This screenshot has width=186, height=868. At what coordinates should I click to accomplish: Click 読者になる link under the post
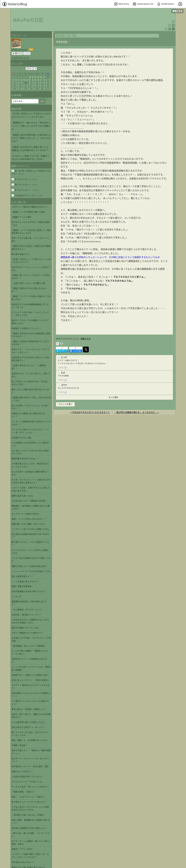(x=85, y=339)
